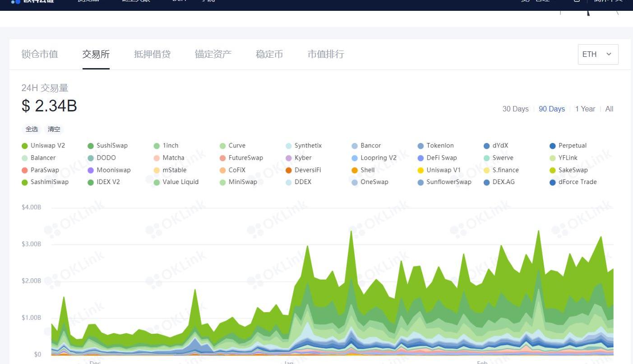Switch to the 锁仓市值 tab
Image resolution: width=633 pixels, height=364 pixels.
(40, 54)
